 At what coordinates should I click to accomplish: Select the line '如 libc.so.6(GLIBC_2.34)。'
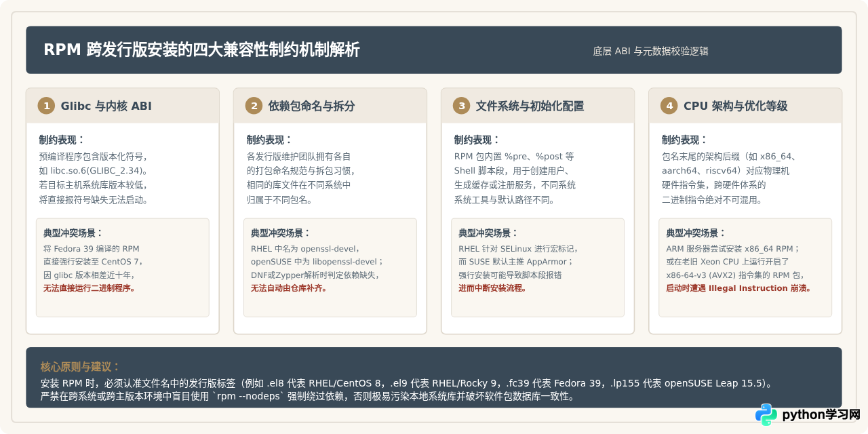pyautogui.click(x=93, y=170)
